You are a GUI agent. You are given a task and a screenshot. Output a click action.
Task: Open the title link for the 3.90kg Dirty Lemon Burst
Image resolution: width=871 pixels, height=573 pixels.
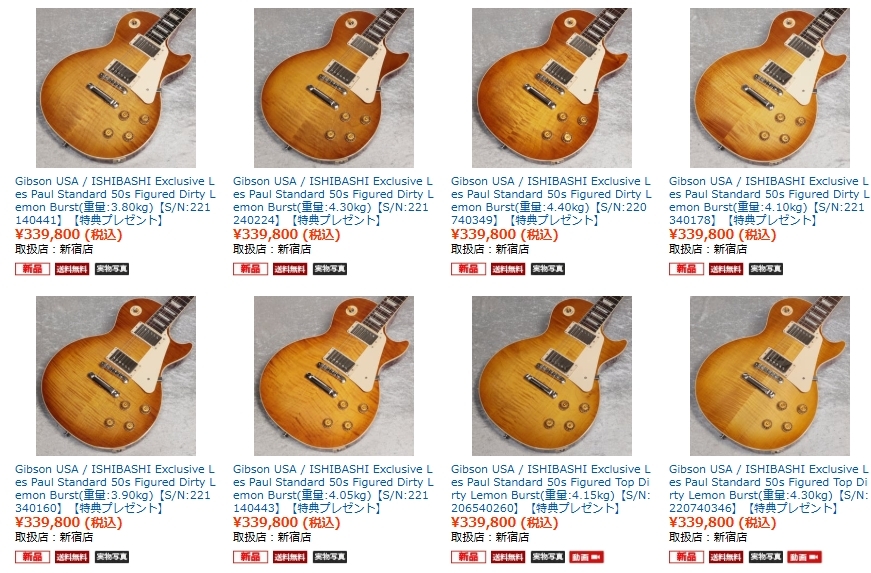coord(115,489)
